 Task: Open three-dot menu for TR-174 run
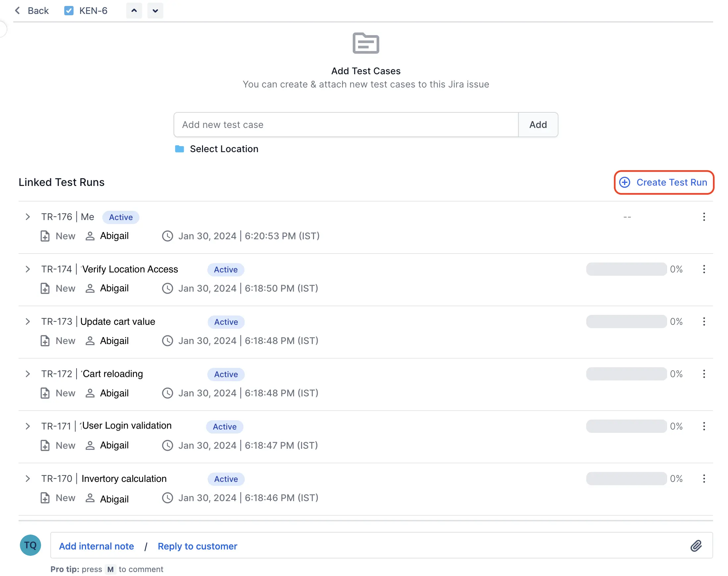(704, 269)
